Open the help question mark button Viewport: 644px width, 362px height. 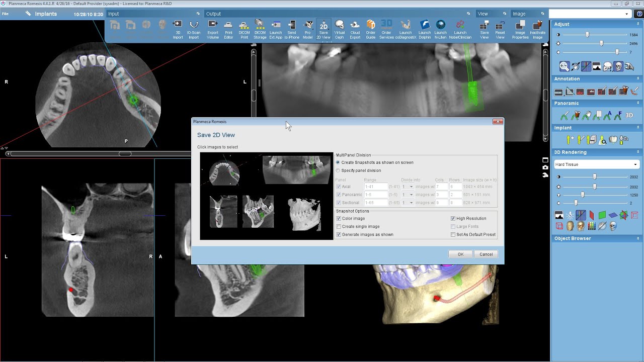pyautogui.click(x=639, y=14)
